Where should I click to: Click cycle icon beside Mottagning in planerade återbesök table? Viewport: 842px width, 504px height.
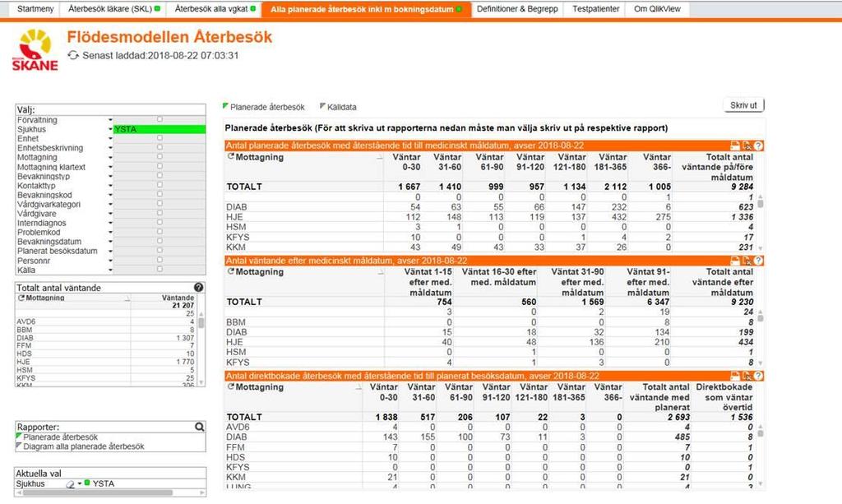(x=231, y=157)
